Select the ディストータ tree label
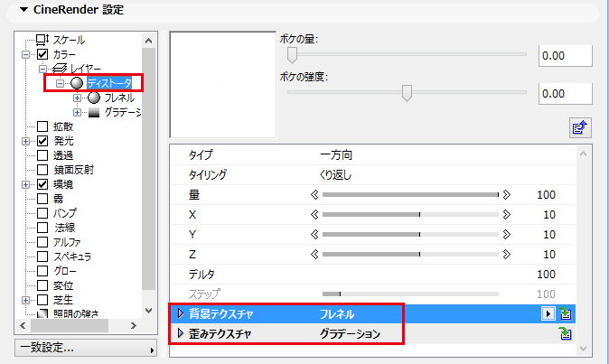This screenshot has height=364, width=609. (109, 83)
